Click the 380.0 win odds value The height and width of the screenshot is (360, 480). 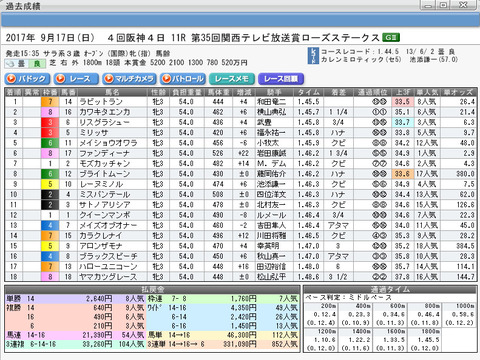pyautogui.click(x=465, y=174)
